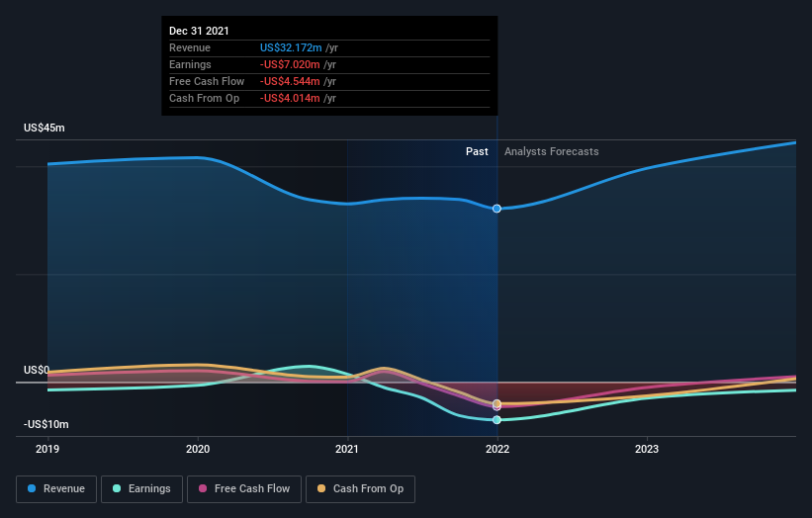
Task: Click the 2021 x-axis label
Action: click(347, 449)
